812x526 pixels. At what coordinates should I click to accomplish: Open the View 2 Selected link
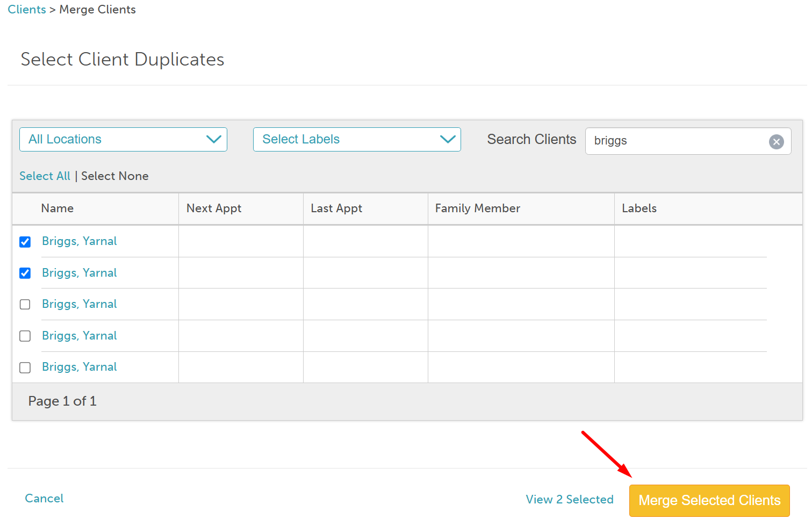point(570,500)
